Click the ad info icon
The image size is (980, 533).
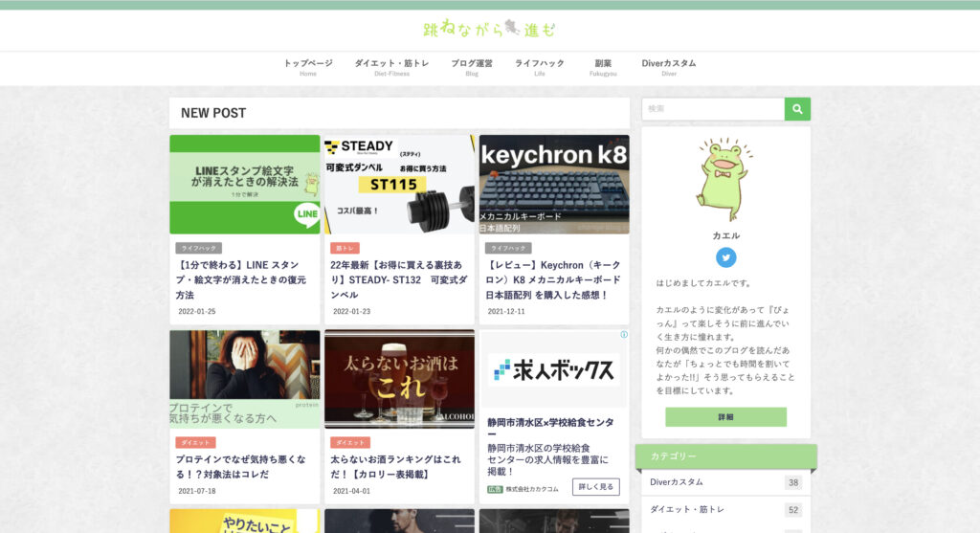[x=624, y=335]
